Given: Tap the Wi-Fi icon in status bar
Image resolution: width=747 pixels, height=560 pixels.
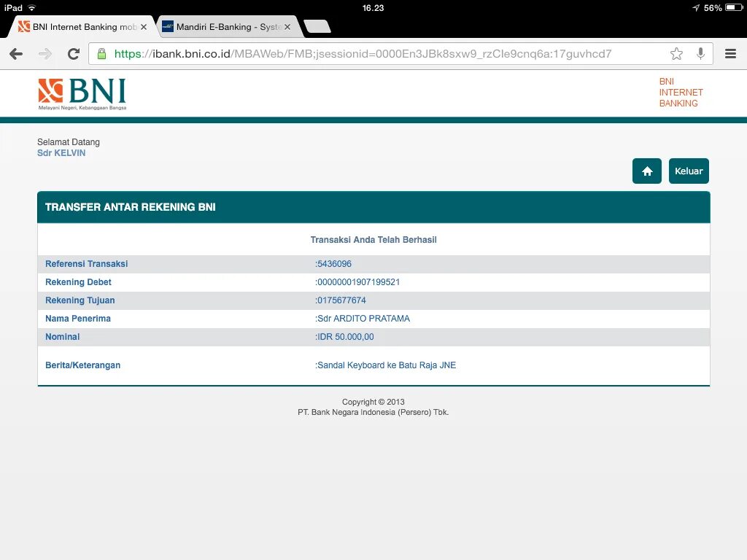Looking at the screenshot, I should coord(31,7).
